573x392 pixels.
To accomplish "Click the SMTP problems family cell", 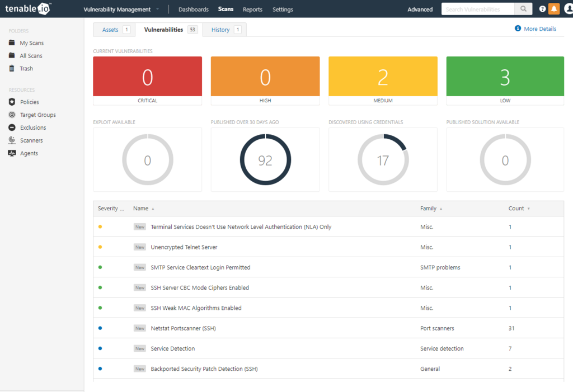I will click(440, 267).
